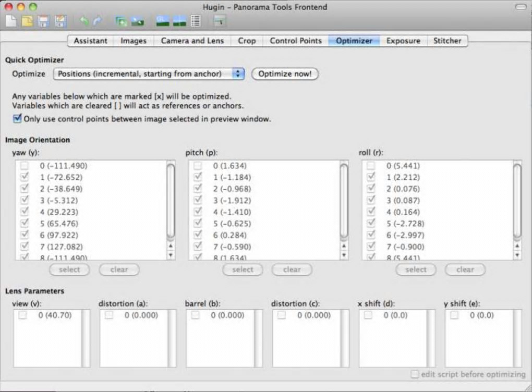Uncheck yaw for image 7 (127.082)
The width and height of the screenshot is (532, 392).
(25, 246)
